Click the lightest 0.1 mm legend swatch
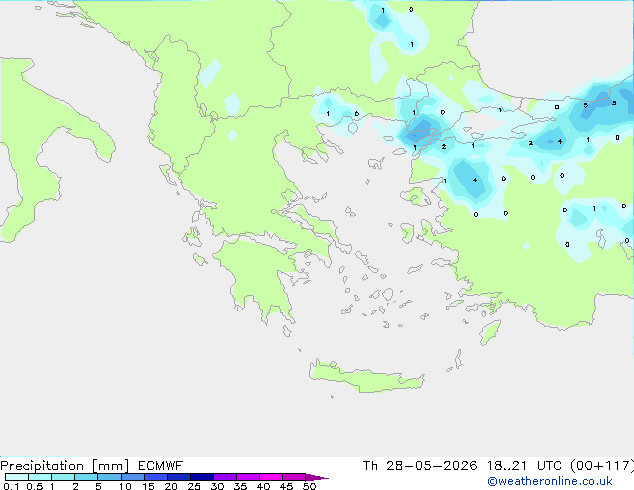Image resolution: width=634 pixels, height=490 pixels. click(17, 477)
